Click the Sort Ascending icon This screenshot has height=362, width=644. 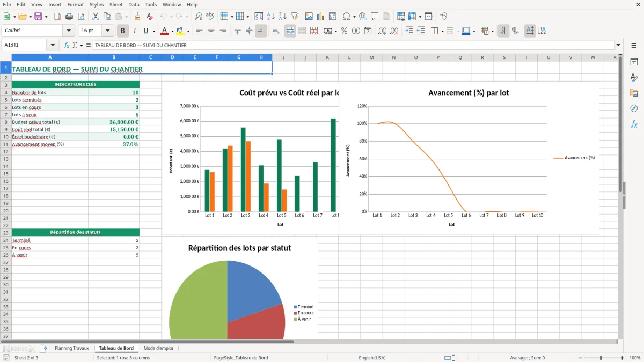tap(271, 17)
